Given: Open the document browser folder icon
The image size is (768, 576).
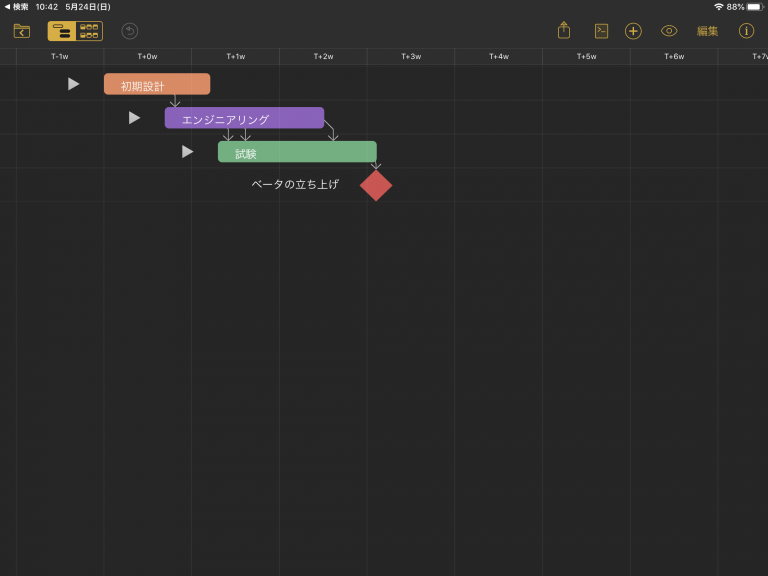Looking at the screenshot, I should tap(22, 31).
